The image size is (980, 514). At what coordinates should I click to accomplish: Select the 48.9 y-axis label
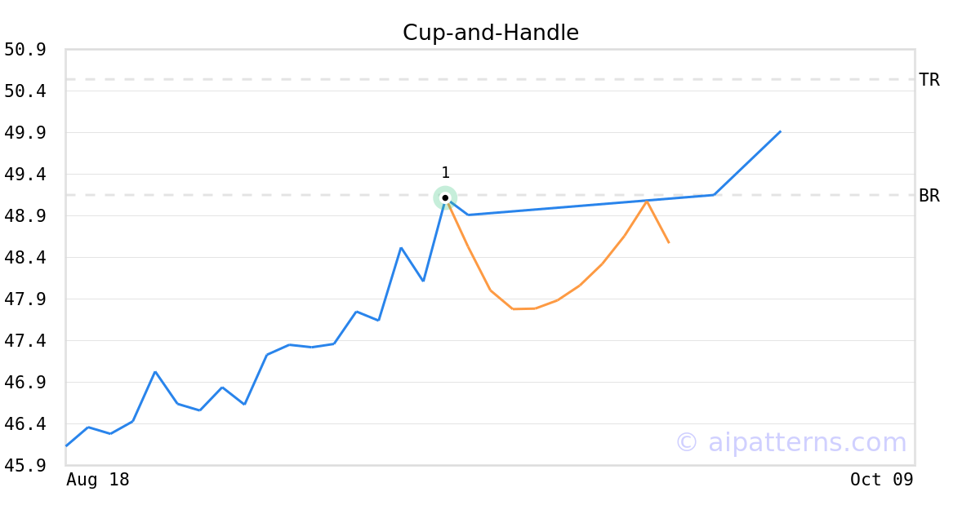(x=24, y=216)
